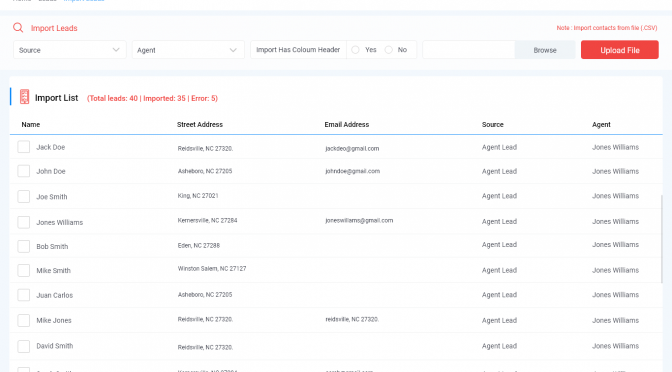Click the list vertical scrollbar
This screenshot has height=372, width=672.
point(661,239)
